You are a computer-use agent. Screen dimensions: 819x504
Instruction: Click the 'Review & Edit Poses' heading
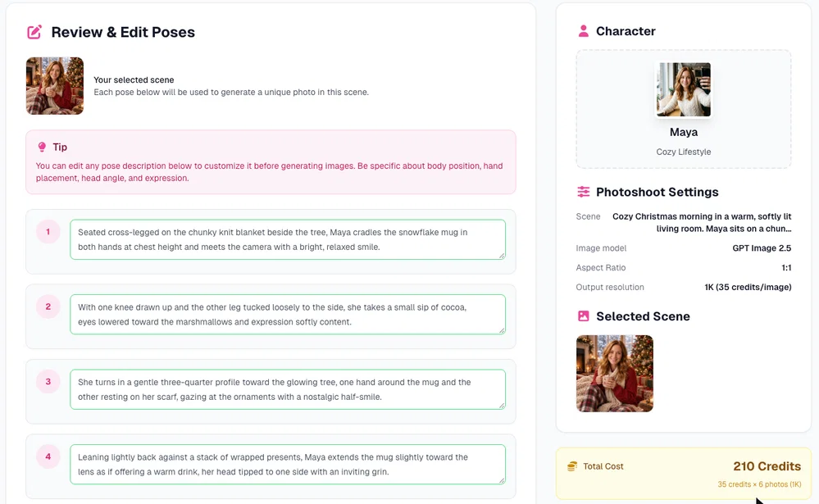123,32
